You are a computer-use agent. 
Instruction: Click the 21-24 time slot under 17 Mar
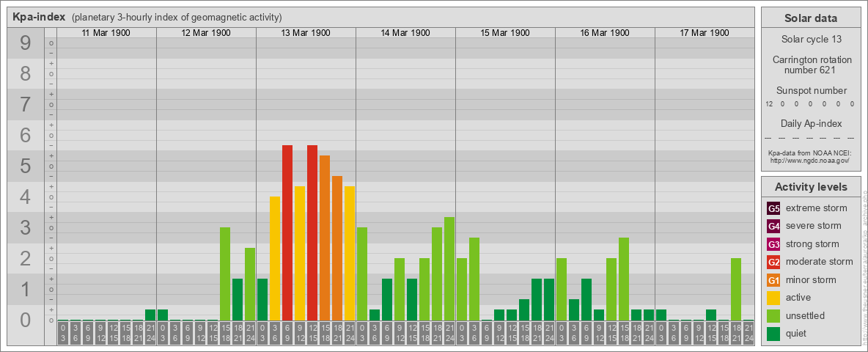[x=749, y=334]
